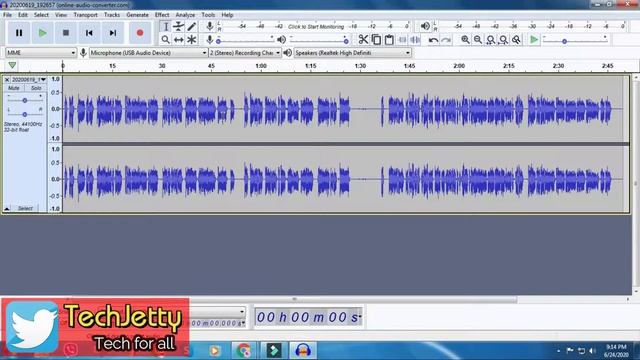The height and width of the screenshot is (360, 640).
Task: Trim audio outside the selection
Action: click(x=402, y=40)
